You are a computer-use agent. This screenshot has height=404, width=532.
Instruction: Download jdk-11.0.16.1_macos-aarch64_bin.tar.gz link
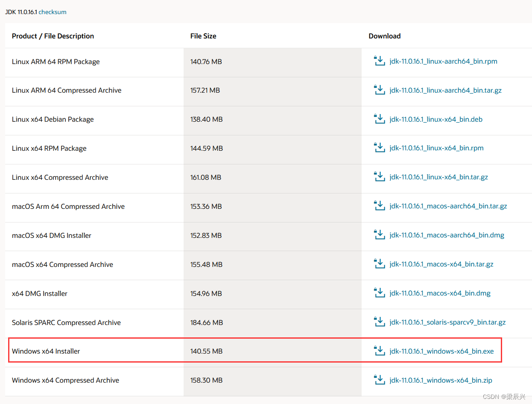click(448, 206)
